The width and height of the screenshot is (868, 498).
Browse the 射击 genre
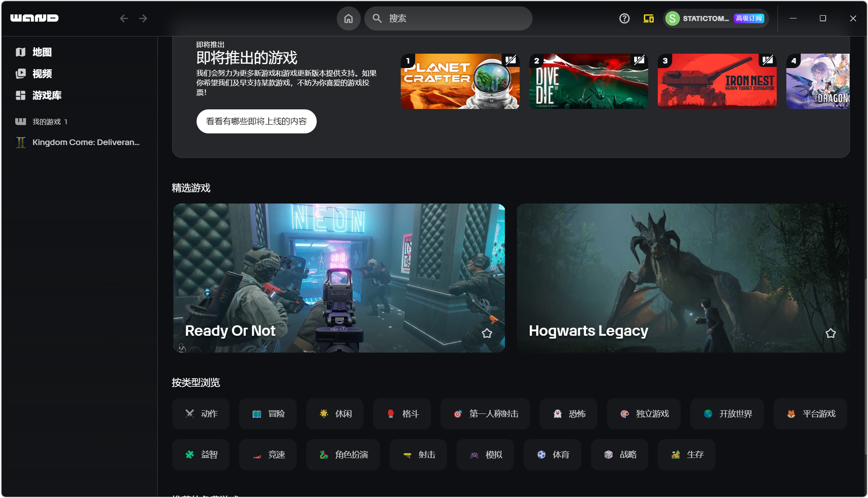tap(418, 455)
